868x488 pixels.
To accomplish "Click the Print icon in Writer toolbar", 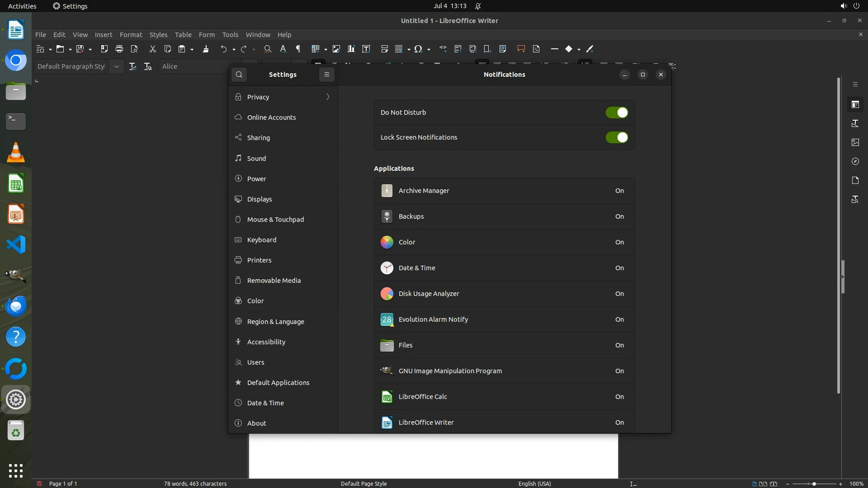I will [119, 49].
